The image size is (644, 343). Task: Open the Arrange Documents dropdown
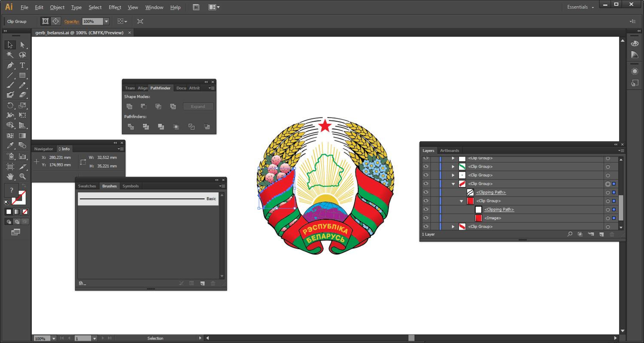pos(214,7)
